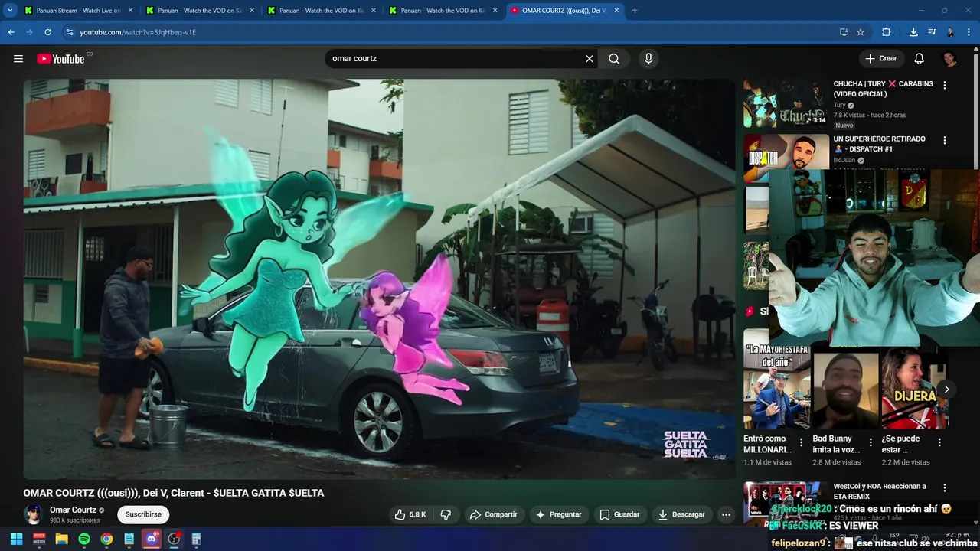
Task: Click the Compartir share button
Action: (x=493, y=514)
